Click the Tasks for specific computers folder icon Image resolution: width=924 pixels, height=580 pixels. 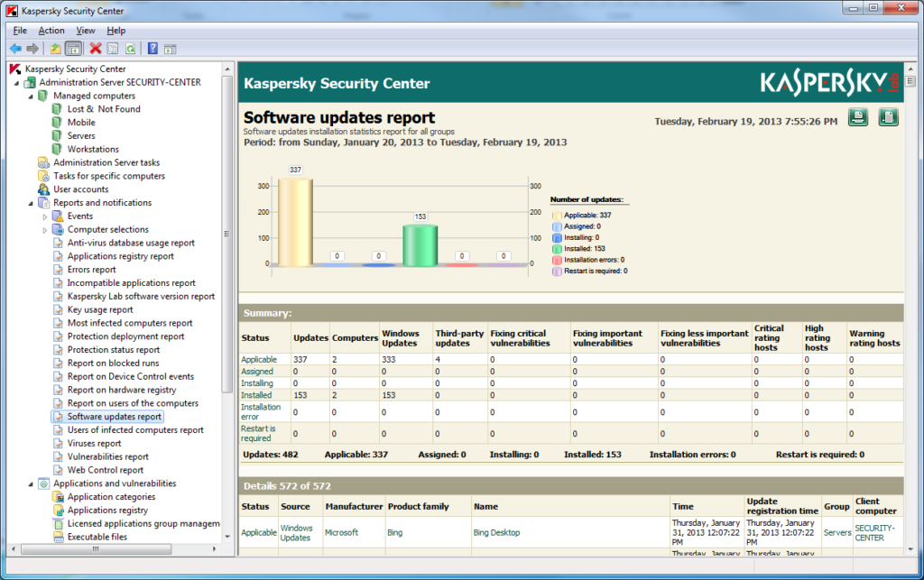[x=43, y=176]
